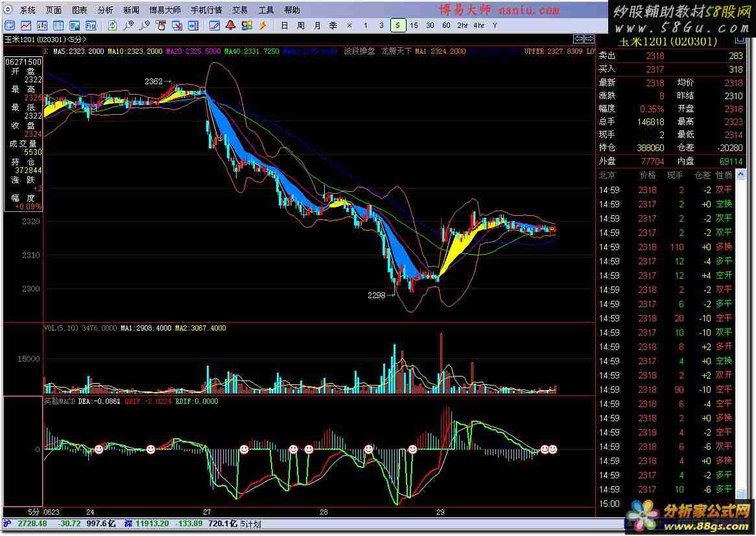Click the 买入 bid price row
Viewport: 756px width, 536px height.
670,69
